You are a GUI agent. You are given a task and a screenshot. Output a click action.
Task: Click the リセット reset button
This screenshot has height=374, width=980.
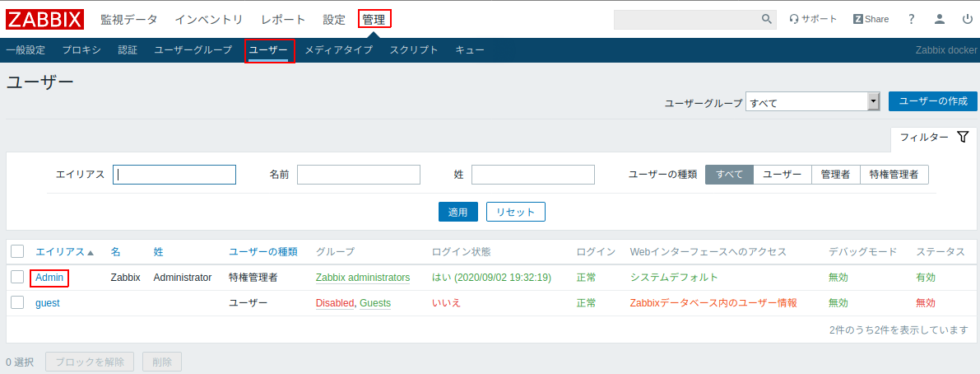tap(516, 212)
